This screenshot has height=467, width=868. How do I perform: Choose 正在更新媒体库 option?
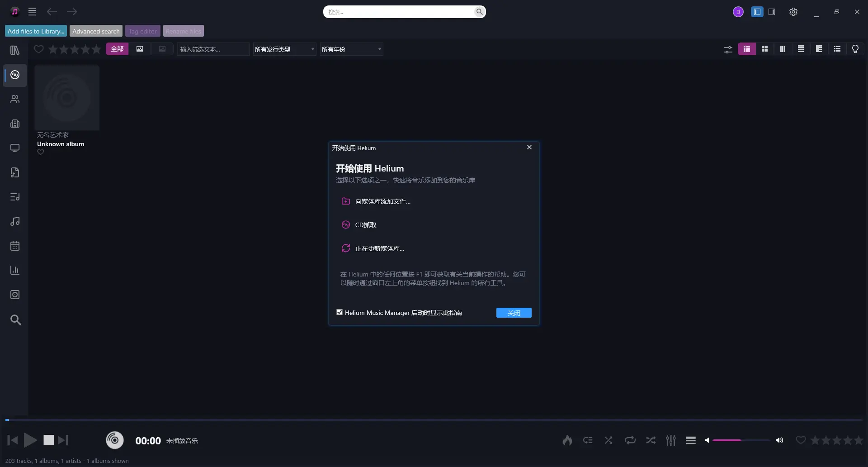[x=373, y=248]
